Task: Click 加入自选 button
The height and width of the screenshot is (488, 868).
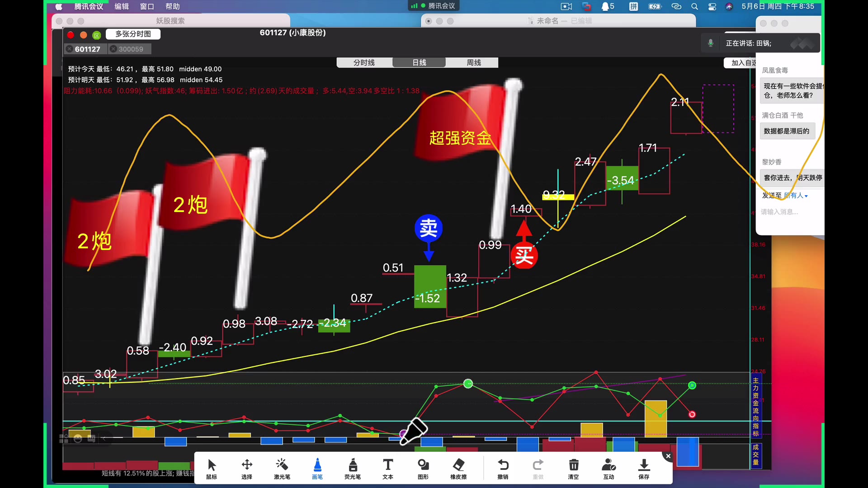Action: click(741, 63)
